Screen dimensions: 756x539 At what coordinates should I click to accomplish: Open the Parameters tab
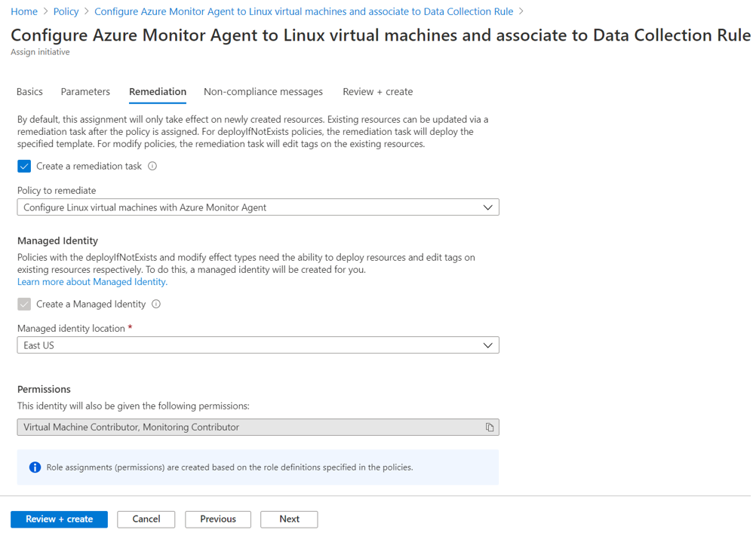(85, 92)
